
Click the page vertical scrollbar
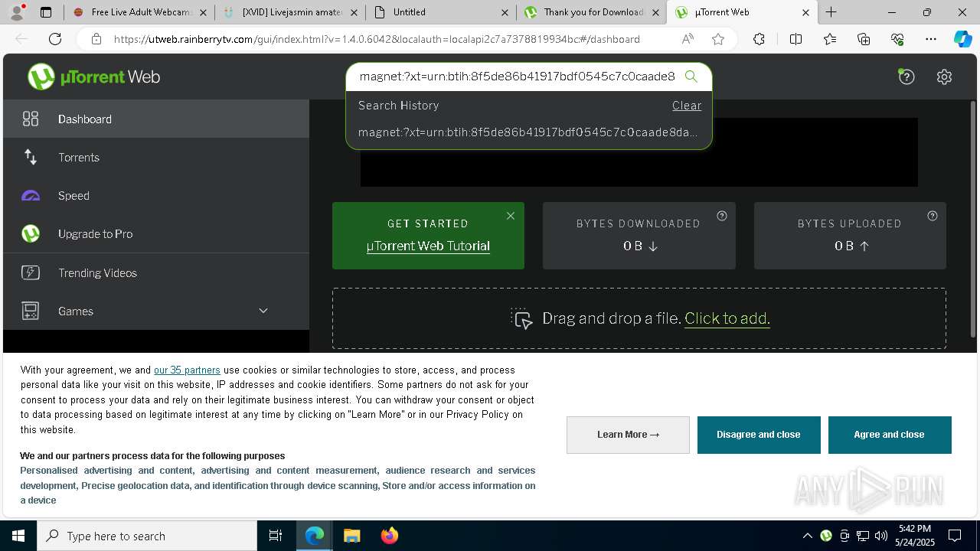973,218
